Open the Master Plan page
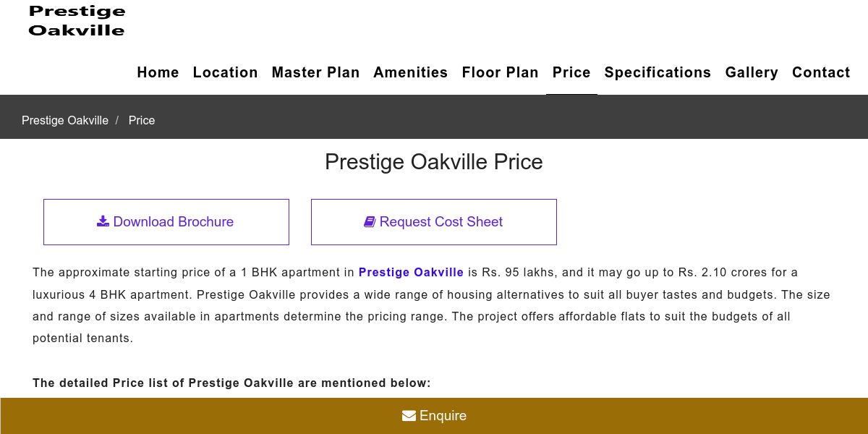The height and width of the screenshot is (434, 868). click(x=315, y=72)
